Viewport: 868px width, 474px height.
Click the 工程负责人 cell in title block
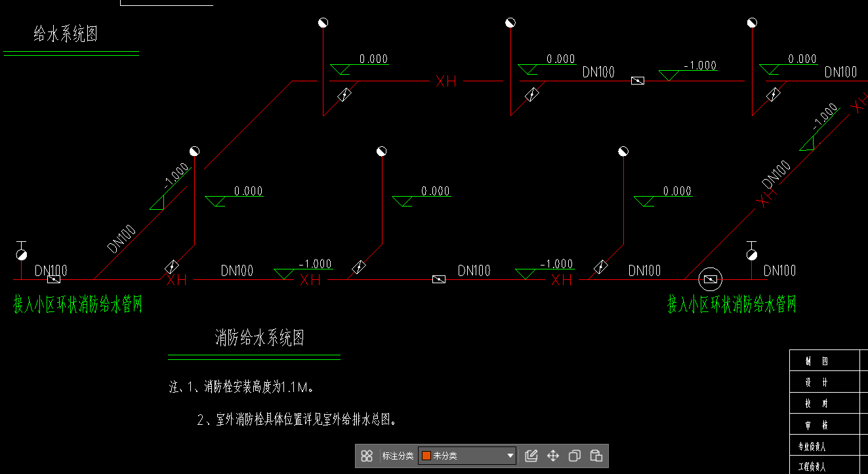click(824, 465)
